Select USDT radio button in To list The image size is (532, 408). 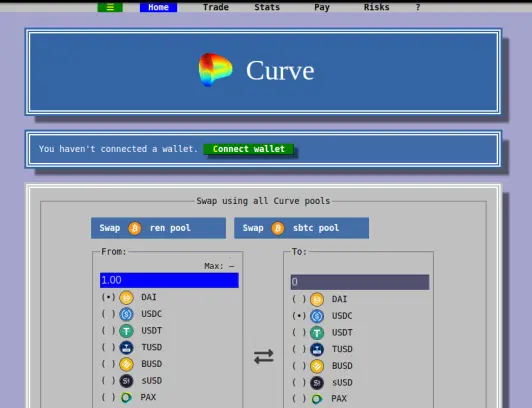pyautogui.click(x=299, y=332)
